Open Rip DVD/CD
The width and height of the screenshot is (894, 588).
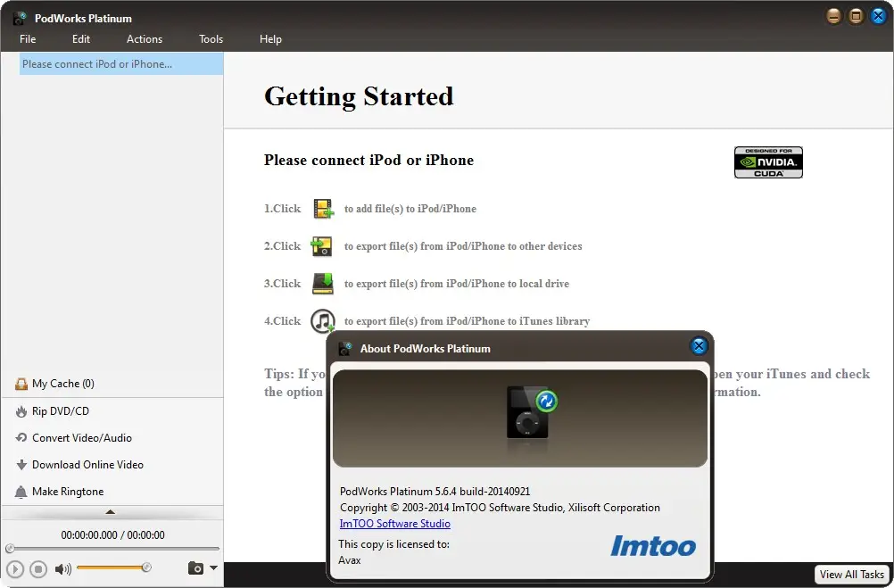61,410
